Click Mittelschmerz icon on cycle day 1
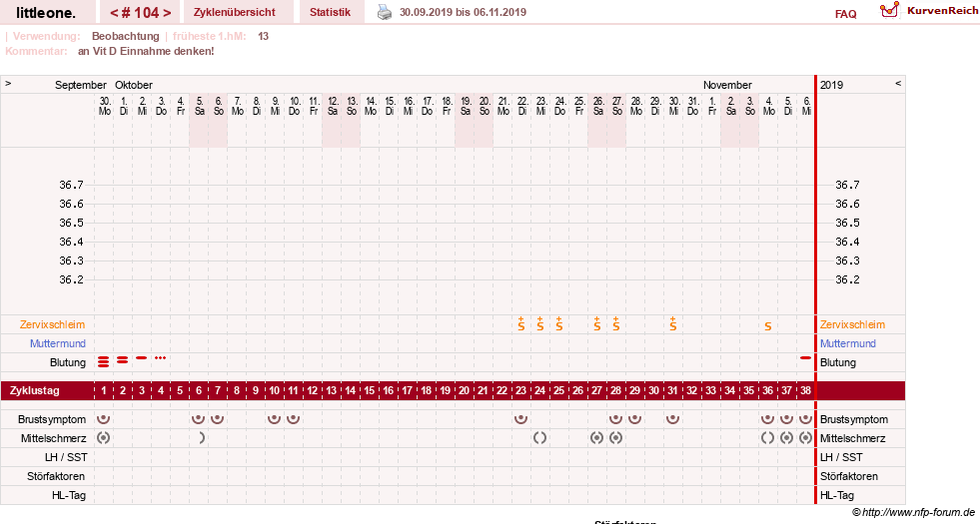Screen dimensions: 980x524 point(104,438)
